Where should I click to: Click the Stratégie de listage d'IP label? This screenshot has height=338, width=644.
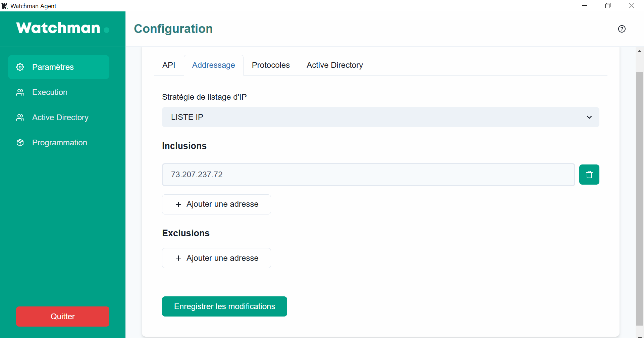pyautogui.click(x=204, y=97)
